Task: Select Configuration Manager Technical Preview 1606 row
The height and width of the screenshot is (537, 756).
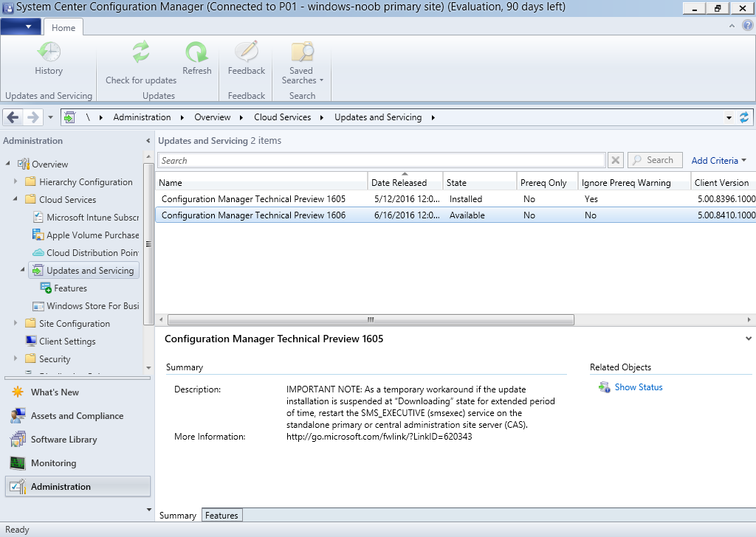Action: point(455,215)
